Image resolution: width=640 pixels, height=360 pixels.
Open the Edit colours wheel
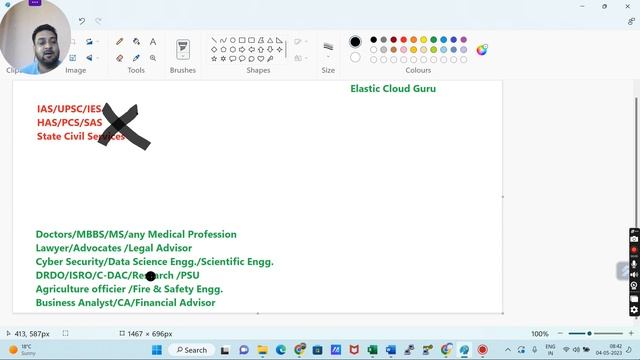click(482, 50)
